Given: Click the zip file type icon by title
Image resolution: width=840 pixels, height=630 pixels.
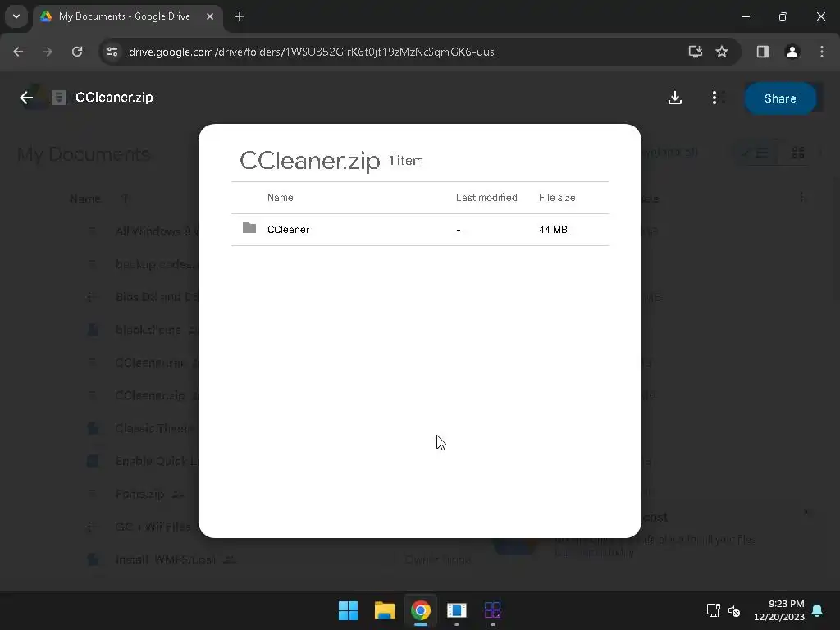Looking at the screenshot, I should coord(59,98).
